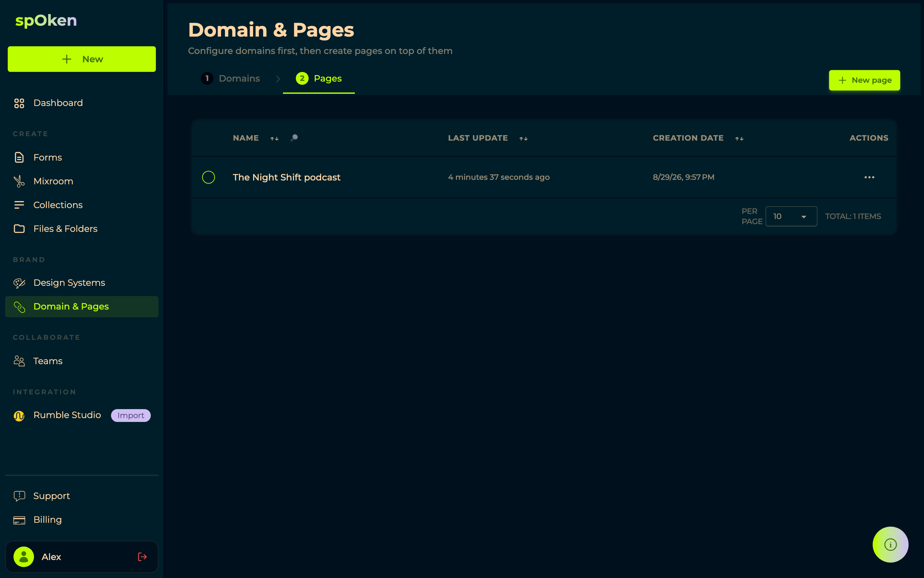Click Alex's avatar icon
The image size is (924, 578).
24,556
